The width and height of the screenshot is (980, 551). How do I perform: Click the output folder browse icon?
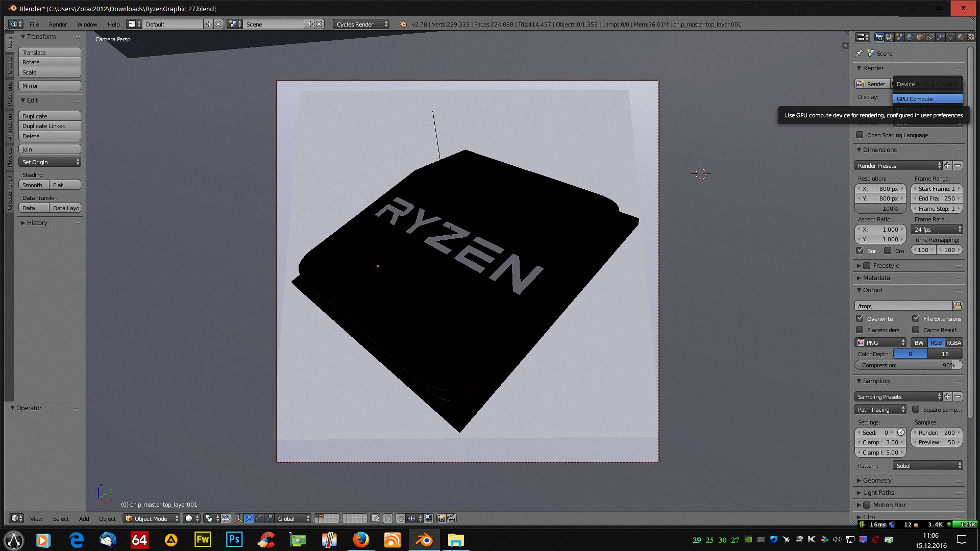958,306
